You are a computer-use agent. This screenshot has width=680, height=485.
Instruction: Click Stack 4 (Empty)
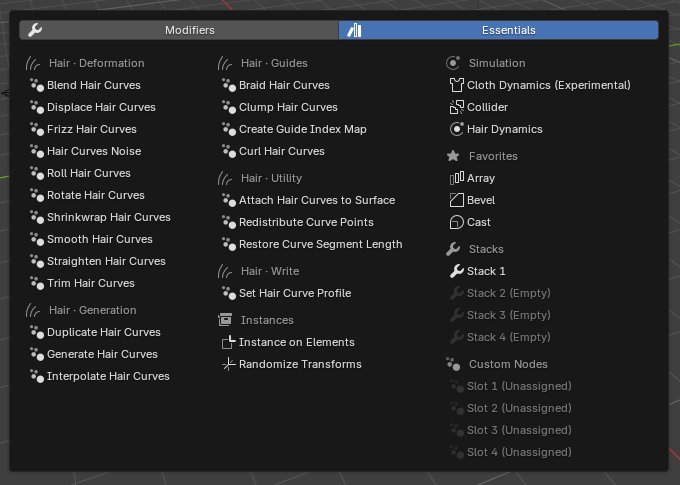click(x=509, y=337)
